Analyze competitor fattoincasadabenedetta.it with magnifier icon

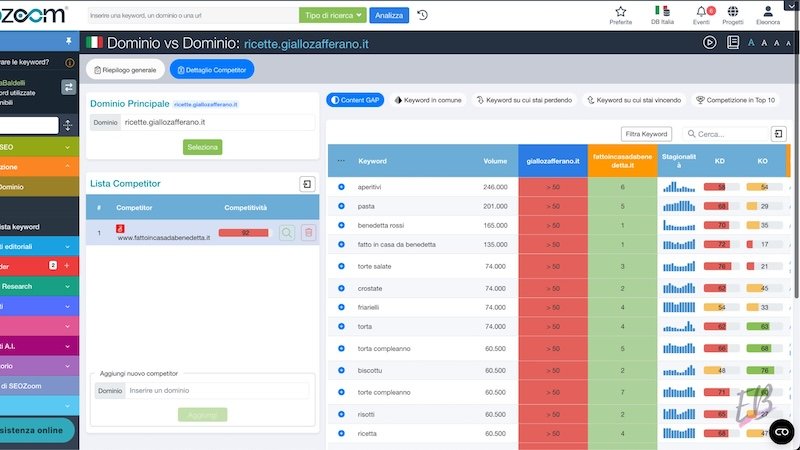click(287, 233)
